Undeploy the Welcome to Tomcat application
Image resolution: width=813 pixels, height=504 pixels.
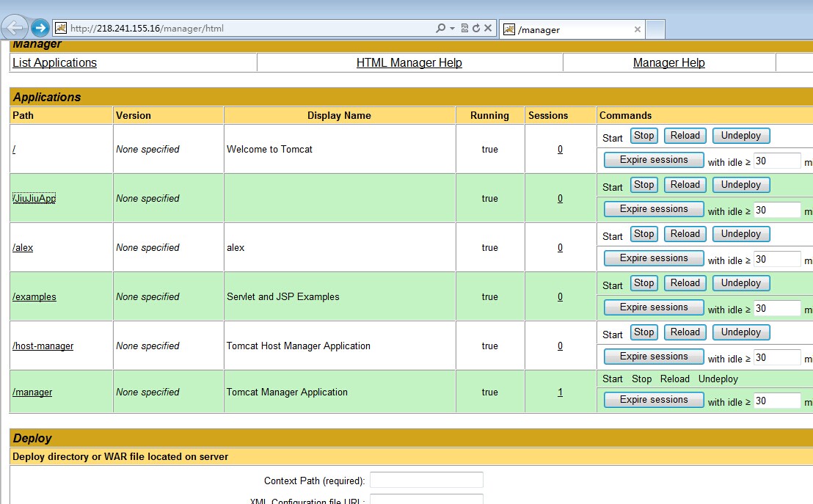pyautogui.click(x=741, y=136)
